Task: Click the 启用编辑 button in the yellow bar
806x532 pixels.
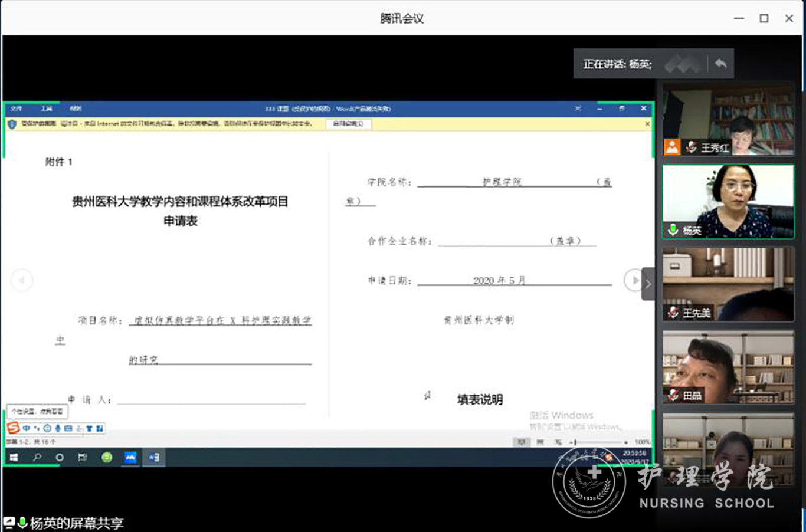Action: pyautogui.click(x=348, y=124)
